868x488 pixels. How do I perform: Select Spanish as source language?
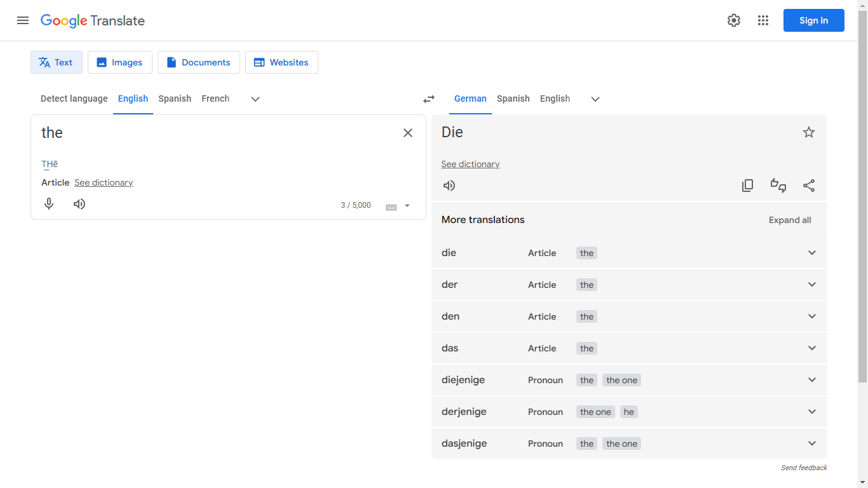(175, 98)
